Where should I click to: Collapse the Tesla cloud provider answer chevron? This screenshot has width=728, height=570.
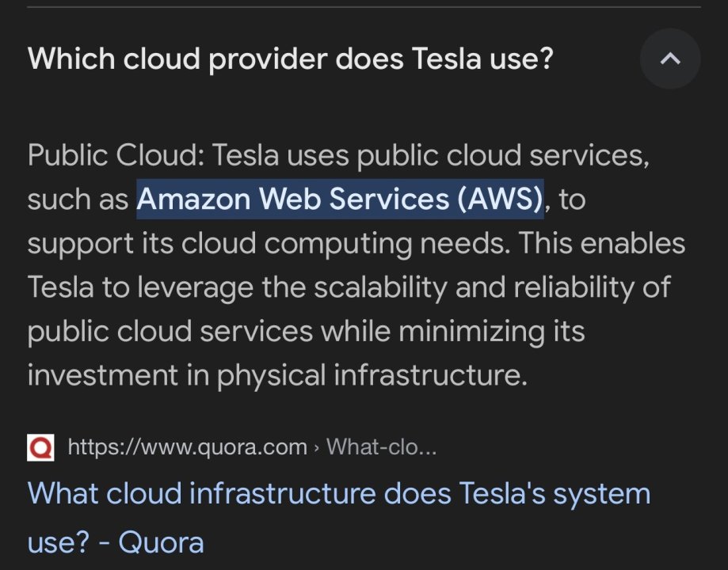tap(670, 59)
